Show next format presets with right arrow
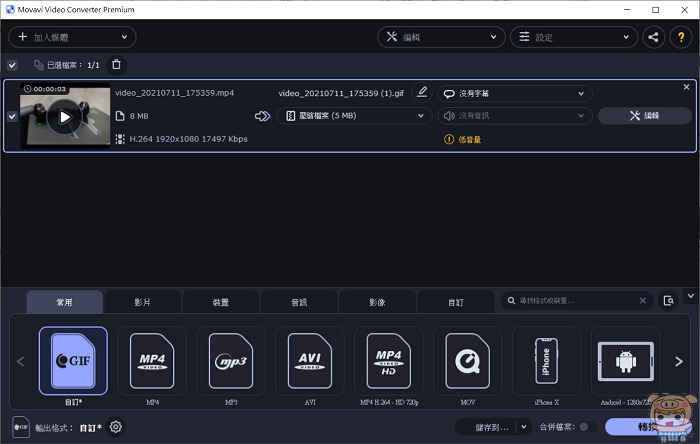This screenshot has width=700, height=444. pyautogui.click(x=679, y=361)
